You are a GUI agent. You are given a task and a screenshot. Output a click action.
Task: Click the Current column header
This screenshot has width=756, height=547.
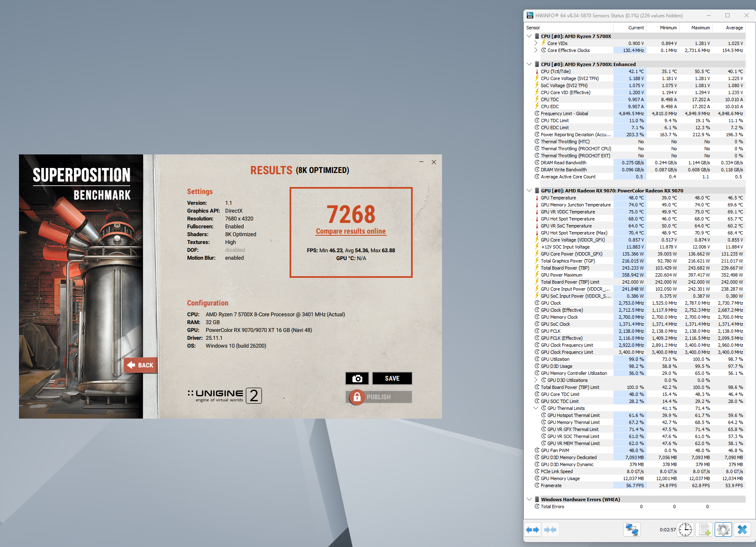coord(630,28)
